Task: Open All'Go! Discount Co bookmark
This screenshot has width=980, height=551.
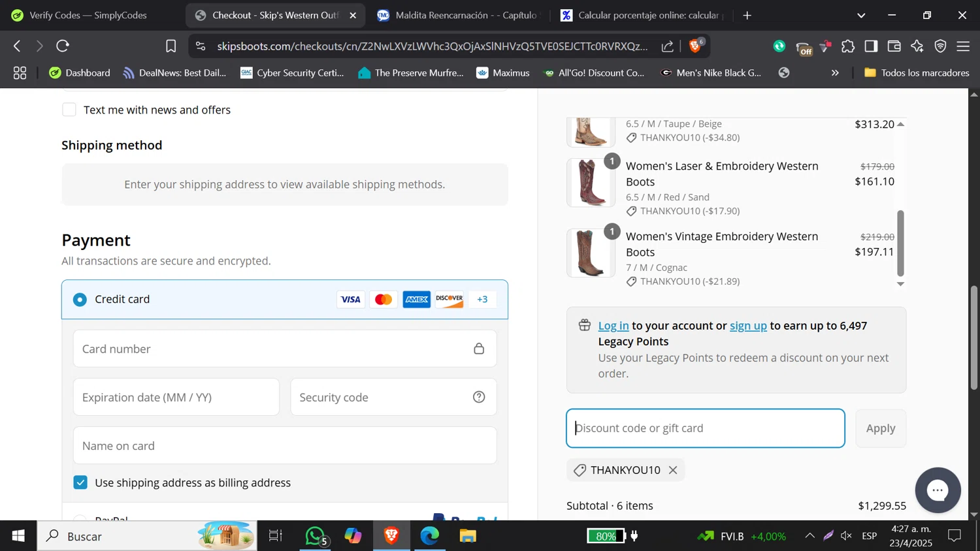Action: 594,72
